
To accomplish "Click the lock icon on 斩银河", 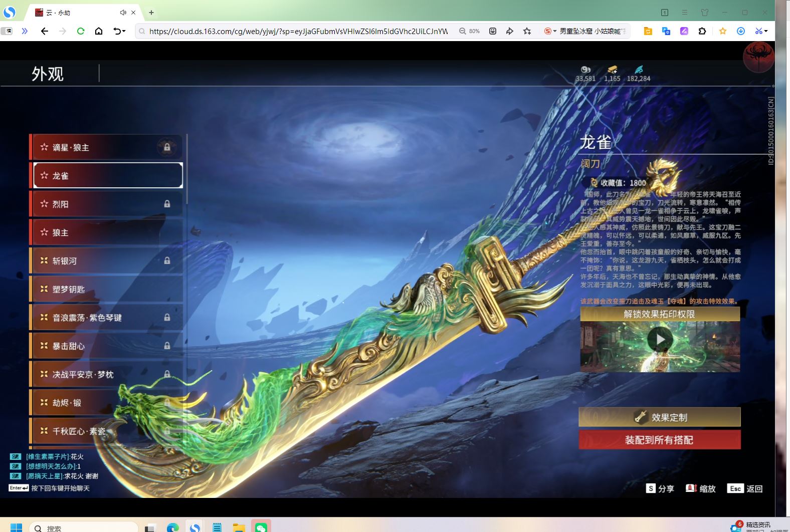I will point(167,260).
